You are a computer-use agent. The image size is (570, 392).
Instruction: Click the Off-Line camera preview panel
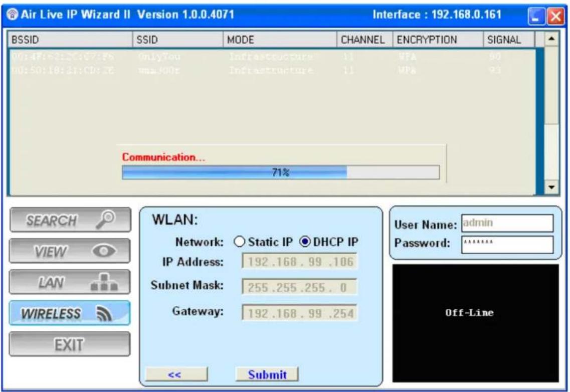point(475,323)
